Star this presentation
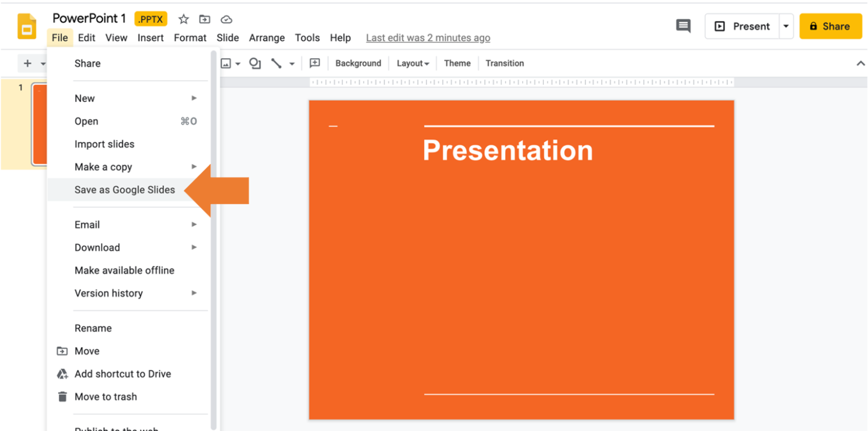Viewport: 868px width, 431px height. [x=183, y=19]
